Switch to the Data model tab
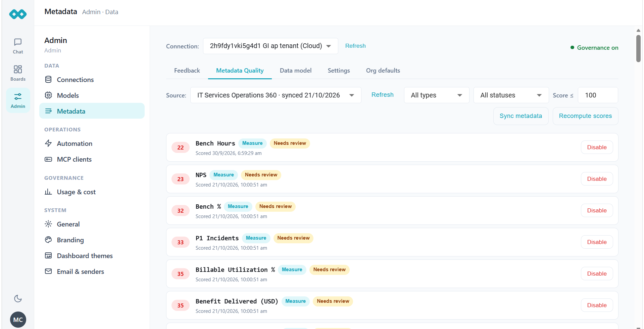 296,71
